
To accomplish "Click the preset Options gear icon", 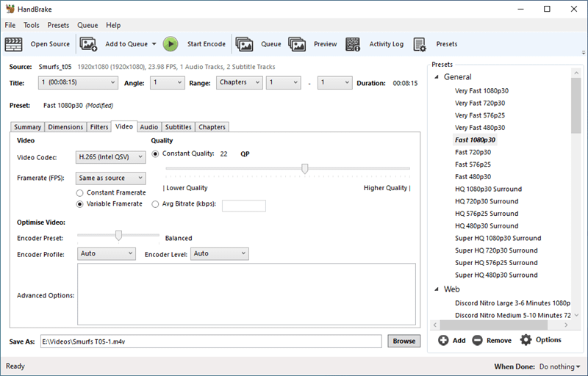I will click(526, 340).
